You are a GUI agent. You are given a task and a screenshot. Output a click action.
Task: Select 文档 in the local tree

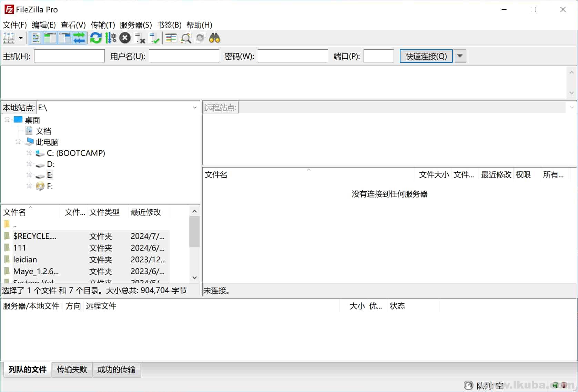coord(43,131)
